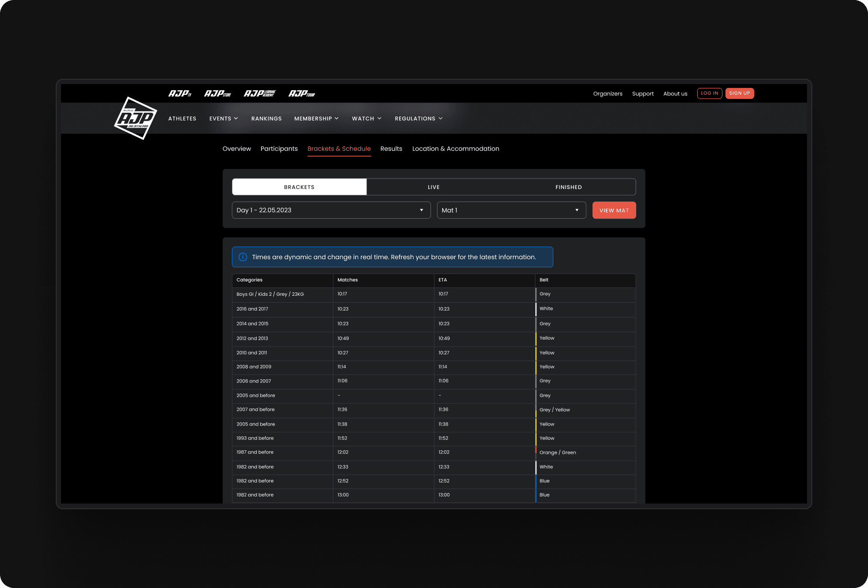Click the info icon in the notice banner
The width and height of the screenshot is (868, 588).
pyautogui.click(x=243, y=257)
